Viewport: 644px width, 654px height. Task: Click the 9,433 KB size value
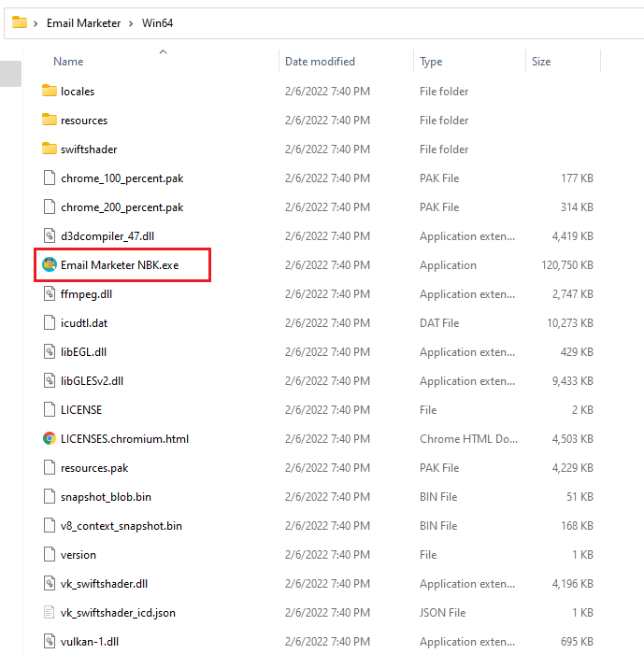572,381
